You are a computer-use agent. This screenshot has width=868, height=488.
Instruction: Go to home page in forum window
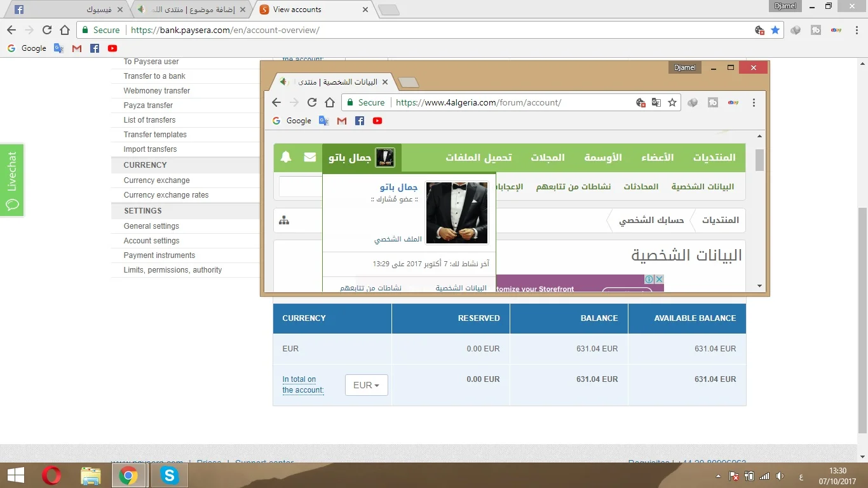pyautogui.click(x=329, y=102)
